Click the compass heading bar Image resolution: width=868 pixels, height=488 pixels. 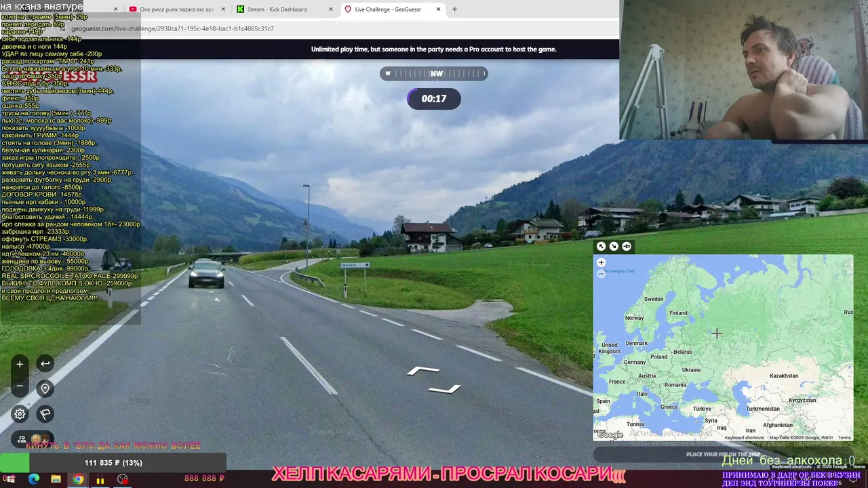coord(433,73)
